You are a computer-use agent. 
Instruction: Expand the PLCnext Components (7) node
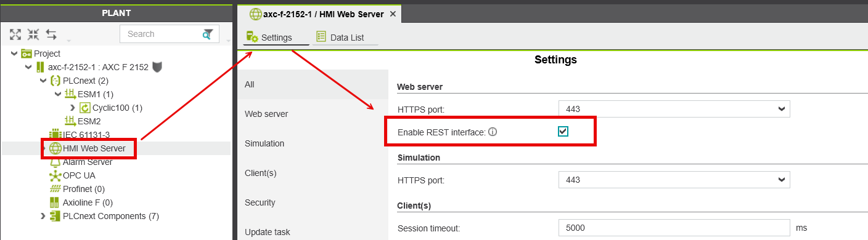tap(43, 216)
